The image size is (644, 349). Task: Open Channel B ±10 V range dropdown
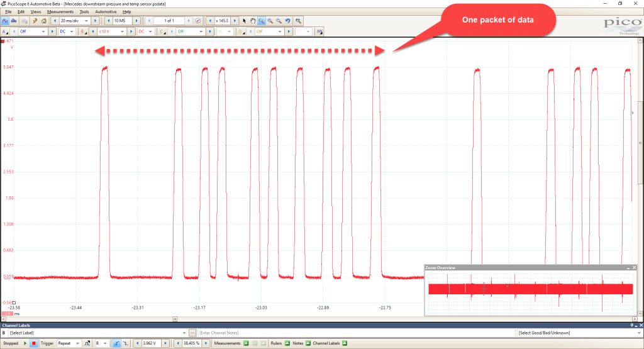[x=112, y=31]
